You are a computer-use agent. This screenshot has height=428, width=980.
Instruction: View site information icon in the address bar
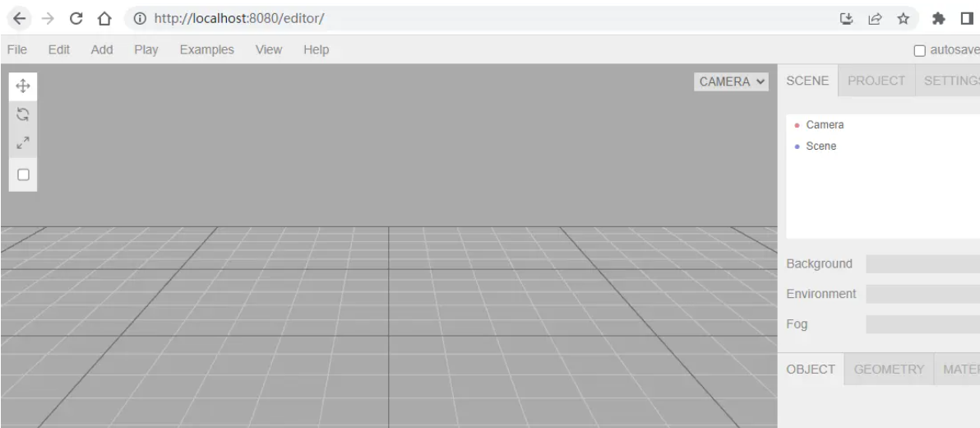coord(140,19)
